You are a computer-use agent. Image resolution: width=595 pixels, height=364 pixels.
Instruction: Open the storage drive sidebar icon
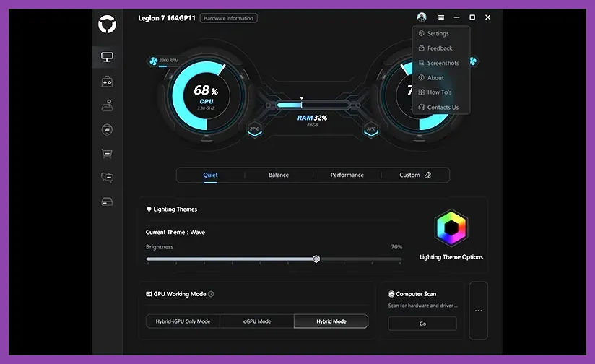coord(107,201)
